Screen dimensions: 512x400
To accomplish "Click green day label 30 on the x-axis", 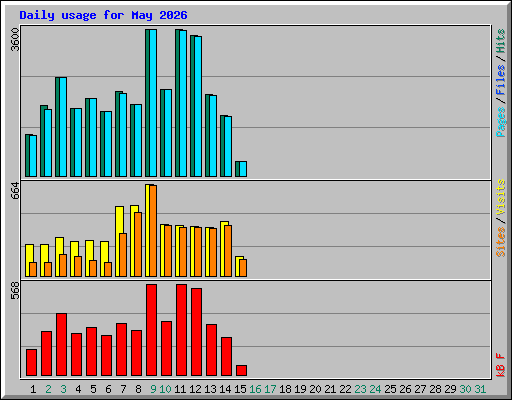I will [465, 389].
